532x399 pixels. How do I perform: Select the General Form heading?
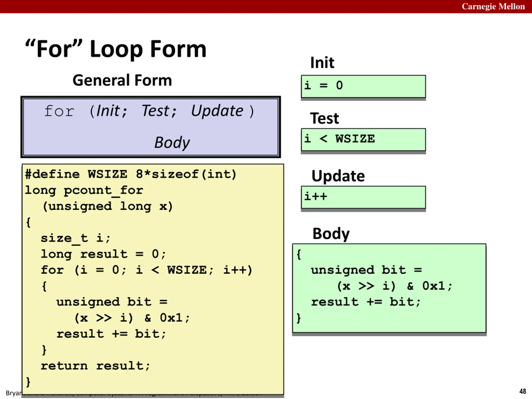[122, 80]
